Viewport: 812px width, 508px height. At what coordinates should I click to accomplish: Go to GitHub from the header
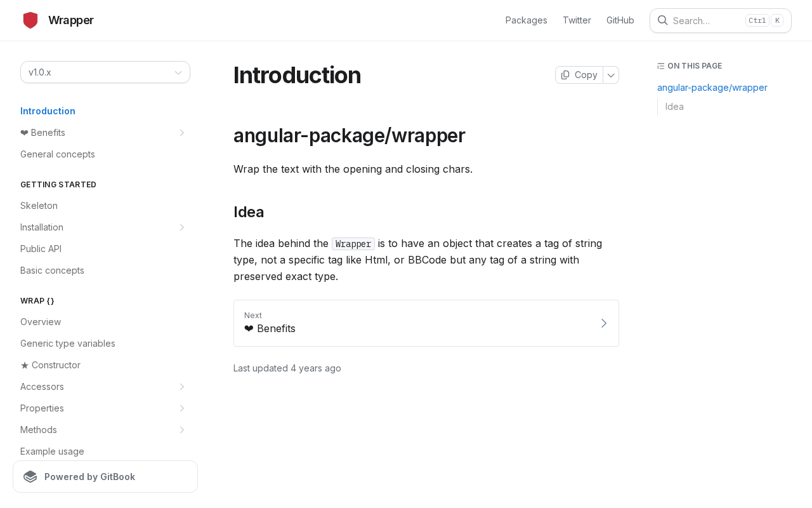point(620,20)
